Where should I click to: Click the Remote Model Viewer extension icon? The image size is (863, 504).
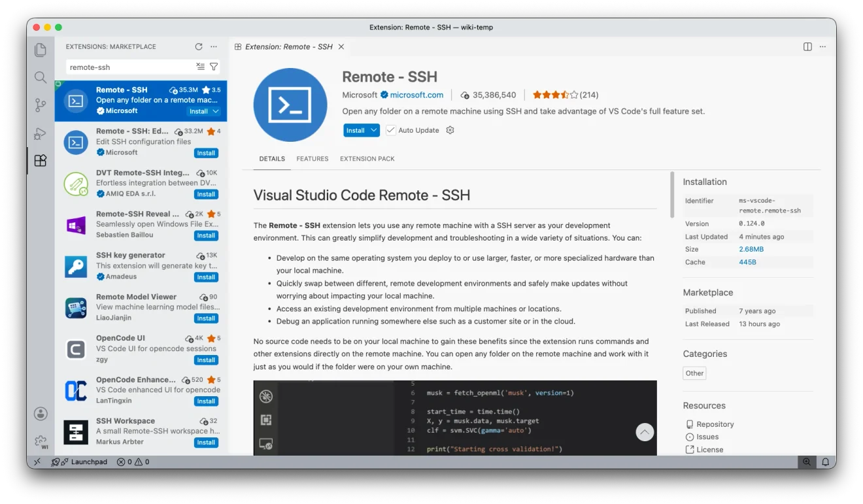tap(76, 307)
